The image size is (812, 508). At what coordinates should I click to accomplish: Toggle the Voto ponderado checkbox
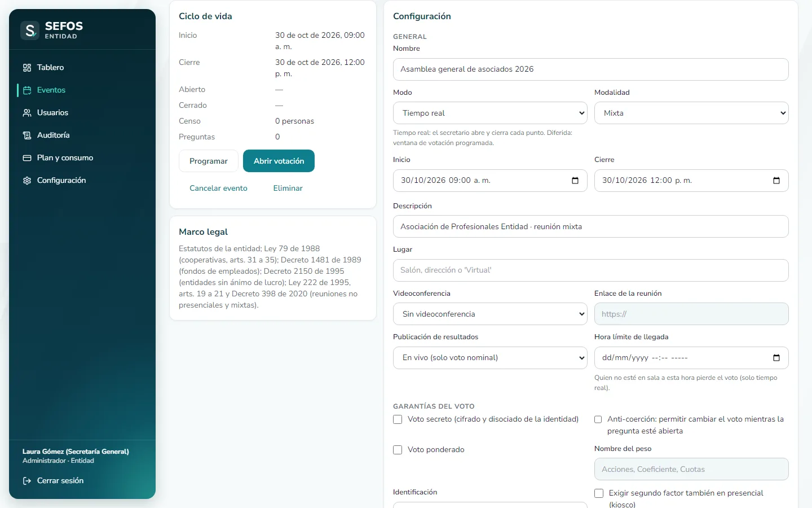tap(398, 450)
